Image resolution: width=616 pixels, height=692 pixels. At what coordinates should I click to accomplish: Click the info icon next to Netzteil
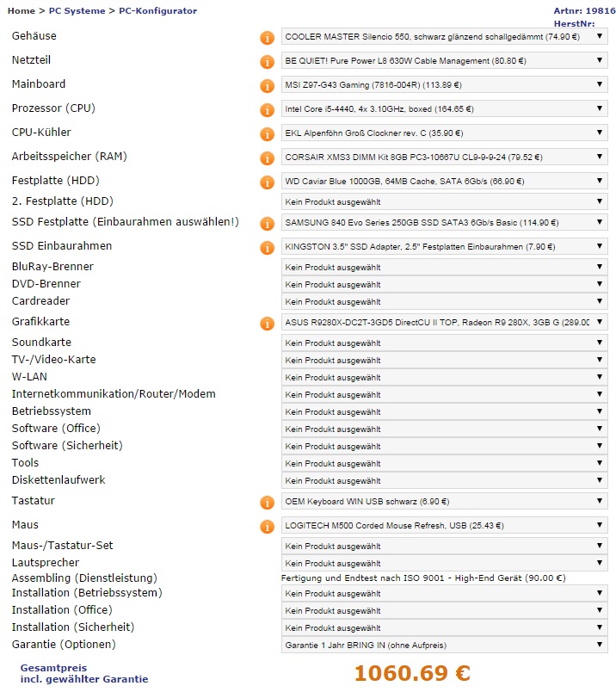click(x=267, y=62)
